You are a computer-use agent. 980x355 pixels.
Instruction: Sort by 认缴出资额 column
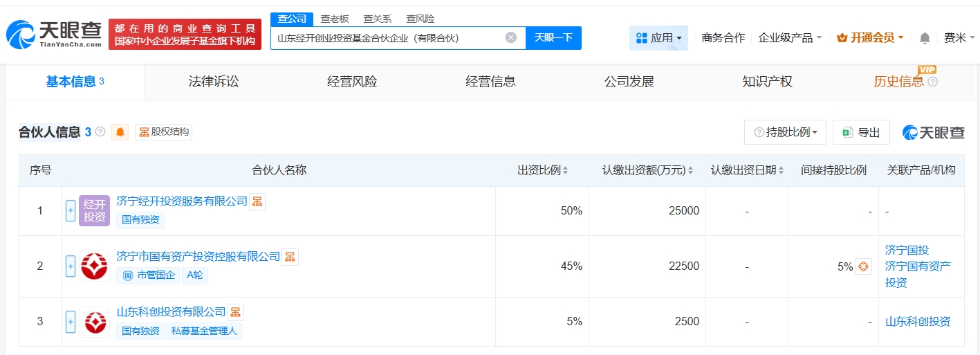647,170
